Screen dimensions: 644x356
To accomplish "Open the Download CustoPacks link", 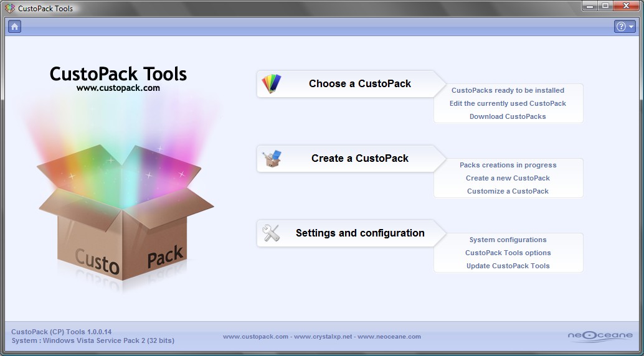I will [508, 116].
